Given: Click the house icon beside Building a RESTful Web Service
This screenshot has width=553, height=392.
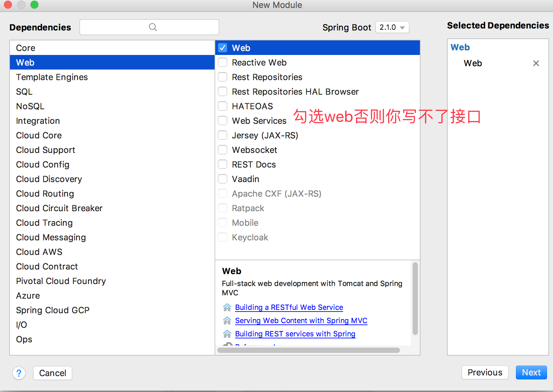Looking at the screenshot, I should [x=227, y=307].
